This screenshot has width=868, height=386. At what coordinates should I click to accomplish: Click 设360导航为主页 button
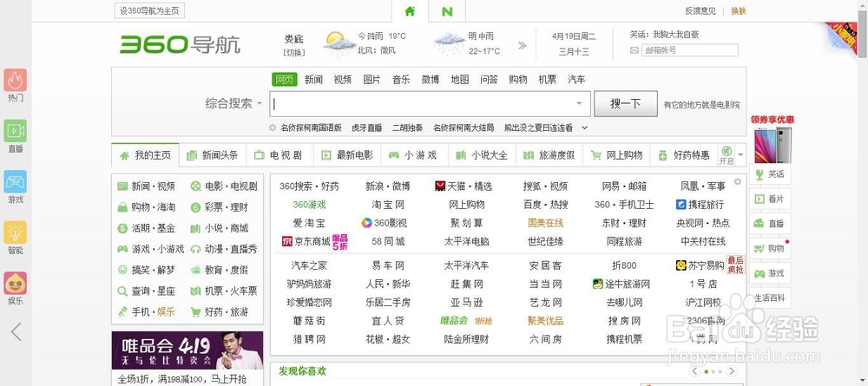(149, 11)
